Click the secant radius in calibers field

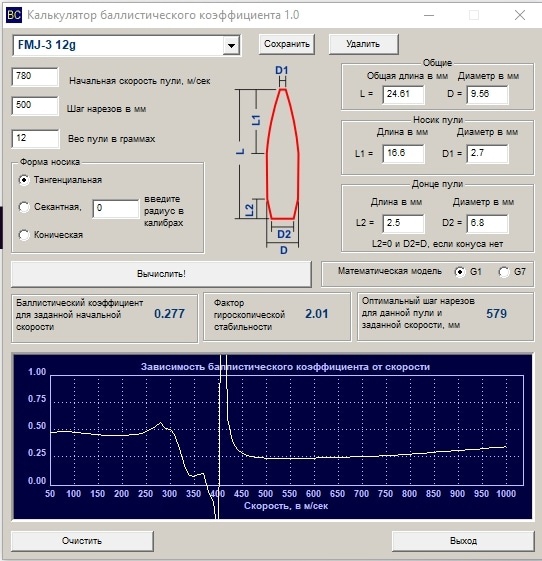(x=116, y=208)
